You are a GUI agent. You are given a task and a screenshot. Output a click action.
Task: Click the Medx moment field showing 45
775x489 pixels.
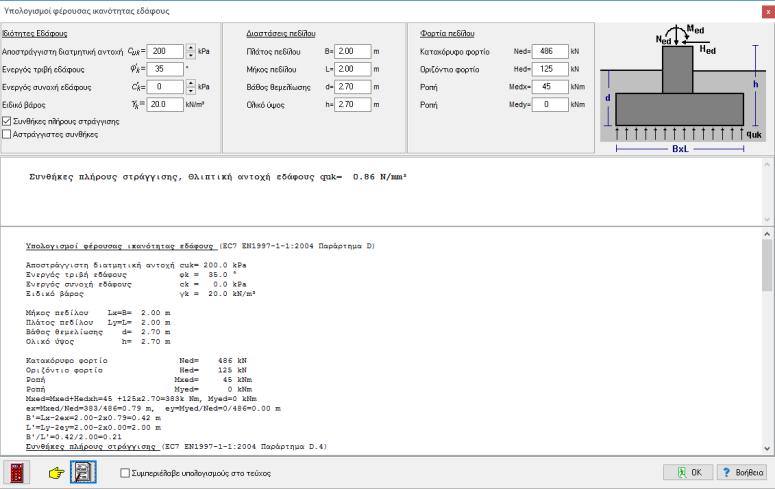coord(550,87)
